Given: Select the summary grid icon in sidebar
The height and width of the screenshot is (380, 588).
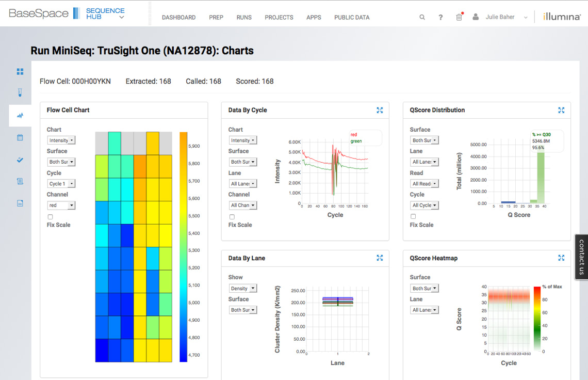Looking at the screenshot, I should point(20,71).
